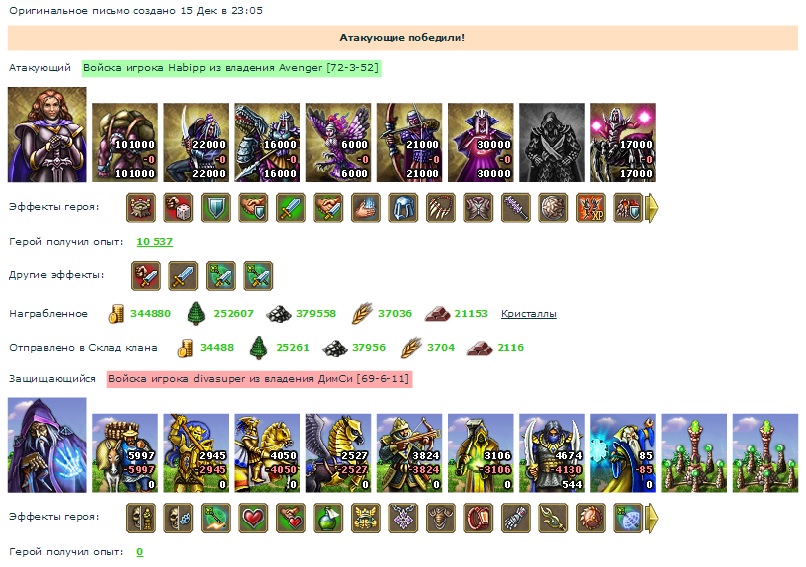Select the greyed-out hooded assassin unit card
This screenshot has width=806, height=567.
coord(552,142)
